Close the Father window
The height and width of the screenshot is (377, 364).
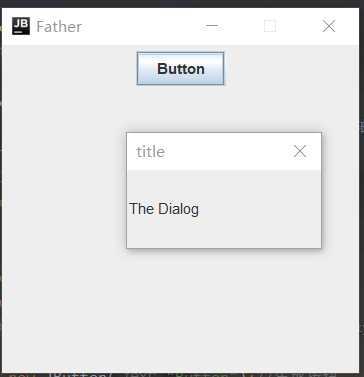[x=329, y=26]
